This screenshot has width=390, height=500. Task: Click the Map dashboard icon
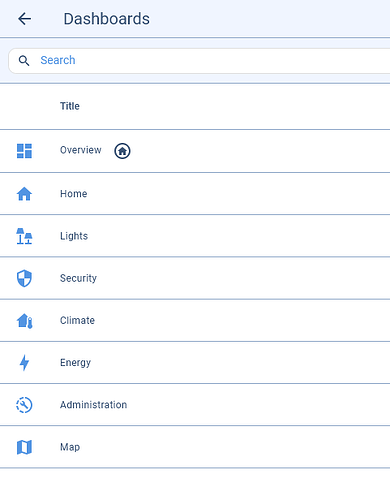(x=24, y=447)
